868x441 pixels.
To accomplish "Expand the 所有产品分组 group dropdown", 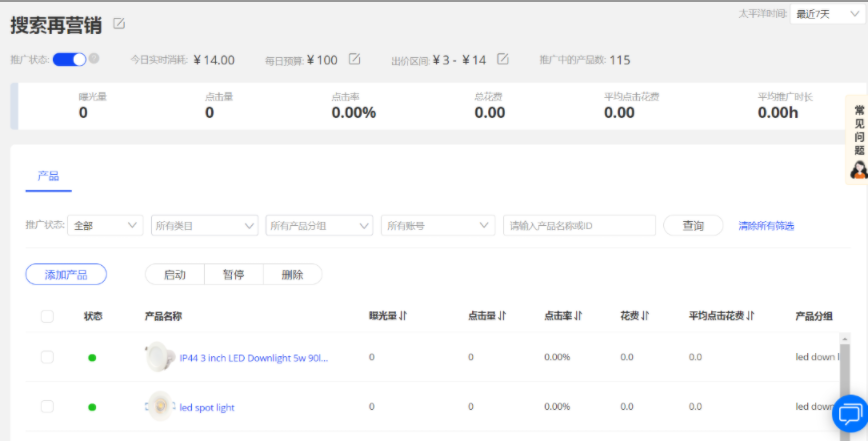I will (x=319, y=226).
